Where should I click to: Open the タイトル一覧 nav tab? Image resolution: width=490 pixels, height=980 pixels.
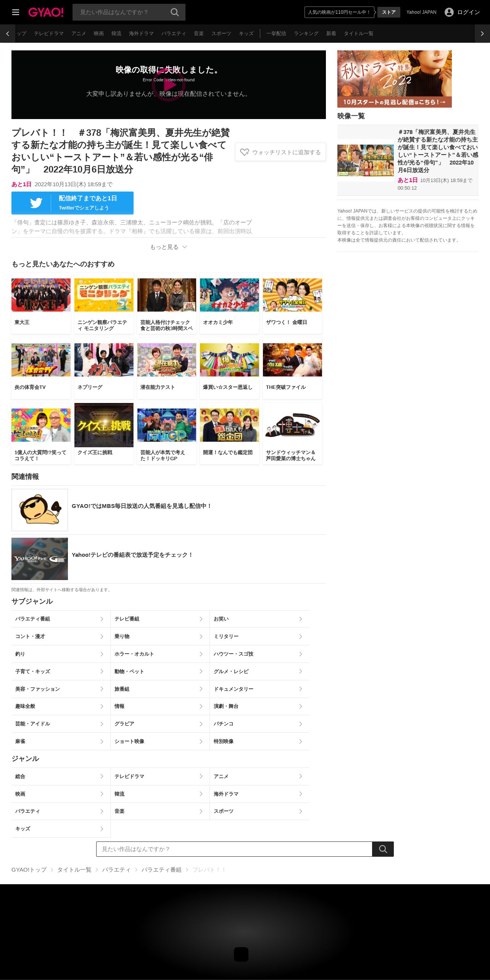(x=359, y=34)
